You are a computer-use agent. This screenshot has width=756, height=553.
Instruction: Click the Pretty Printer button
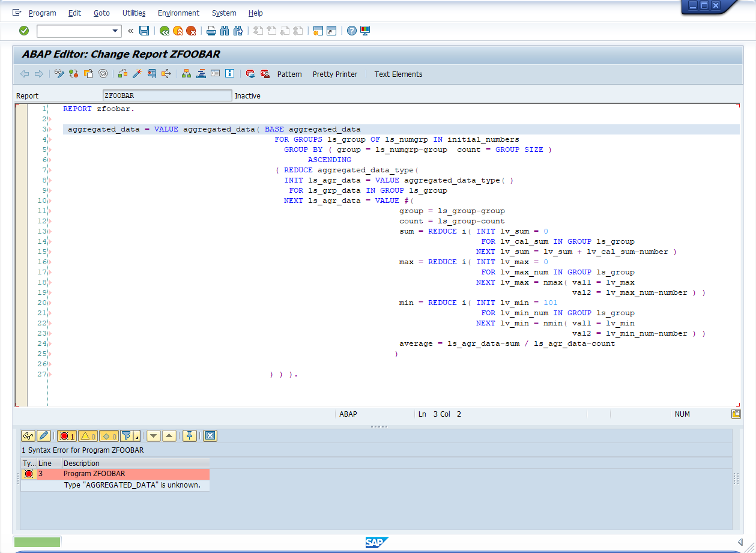[x=334, y=74]
